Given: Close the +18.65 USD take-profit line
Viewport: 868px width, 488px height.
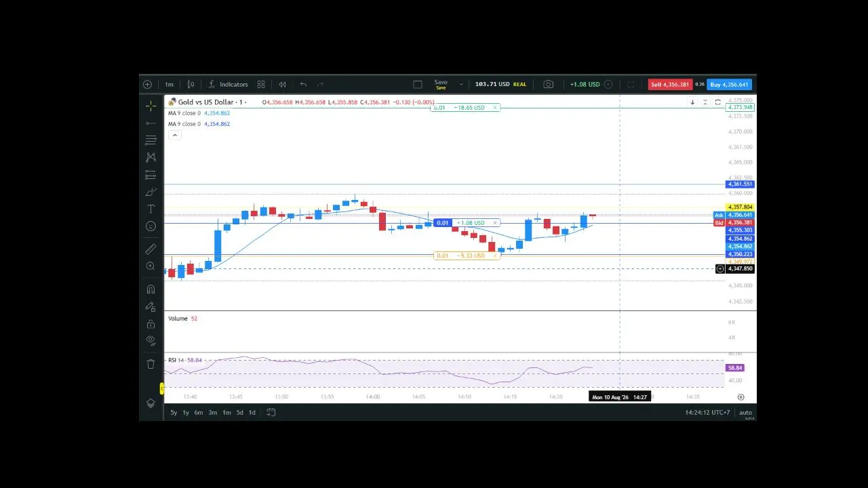Looking at the screenshot, I should pos(495,108).
